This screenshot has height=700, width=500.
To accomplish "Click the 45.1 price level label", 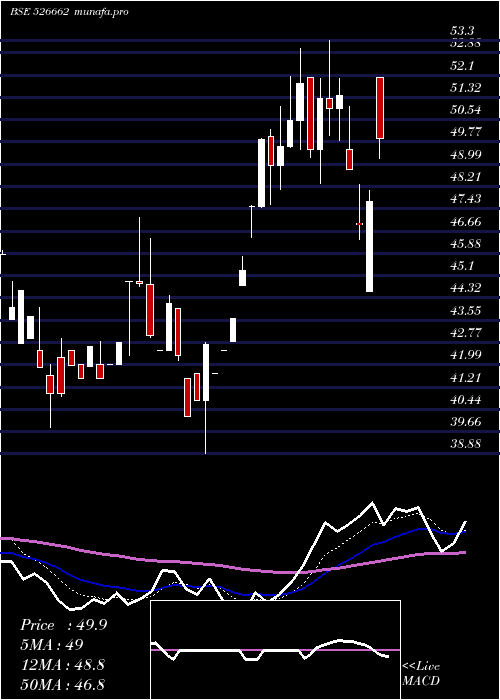I will pos(462,266).
